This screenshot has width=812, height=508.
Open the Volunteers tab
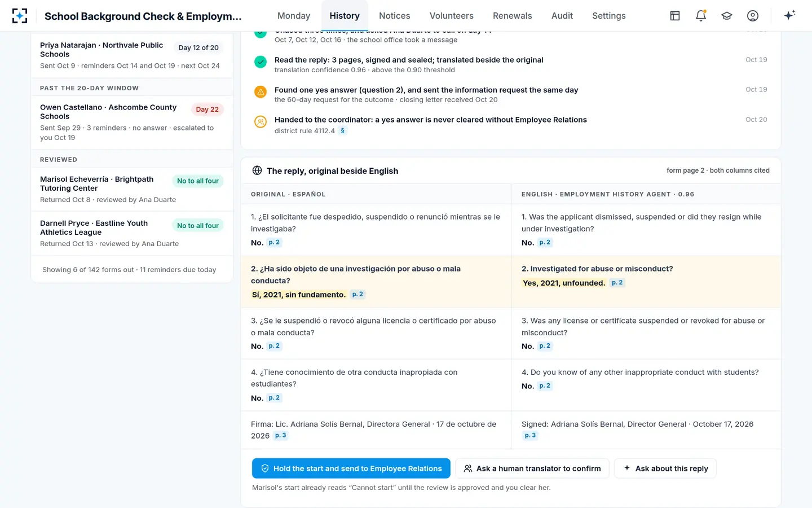click(452, 16)
